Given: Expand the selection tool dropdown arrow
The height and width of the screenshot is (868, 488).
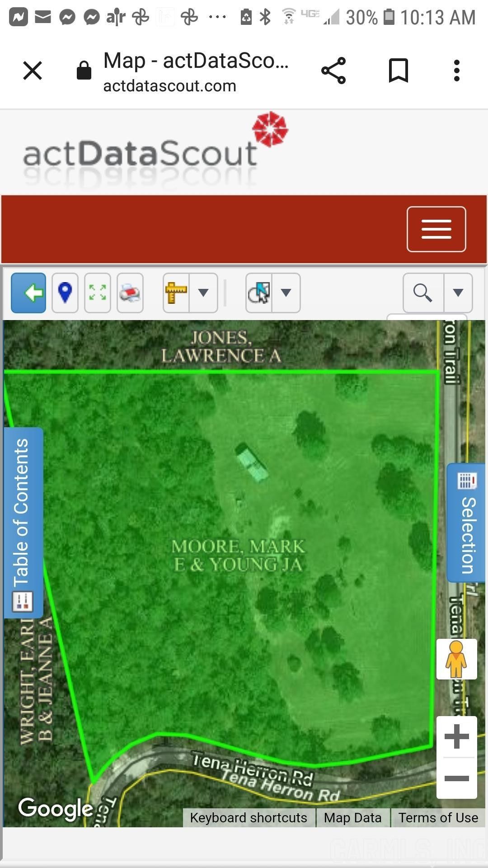Looking at the screenshot, I should [x=286, y=293].
